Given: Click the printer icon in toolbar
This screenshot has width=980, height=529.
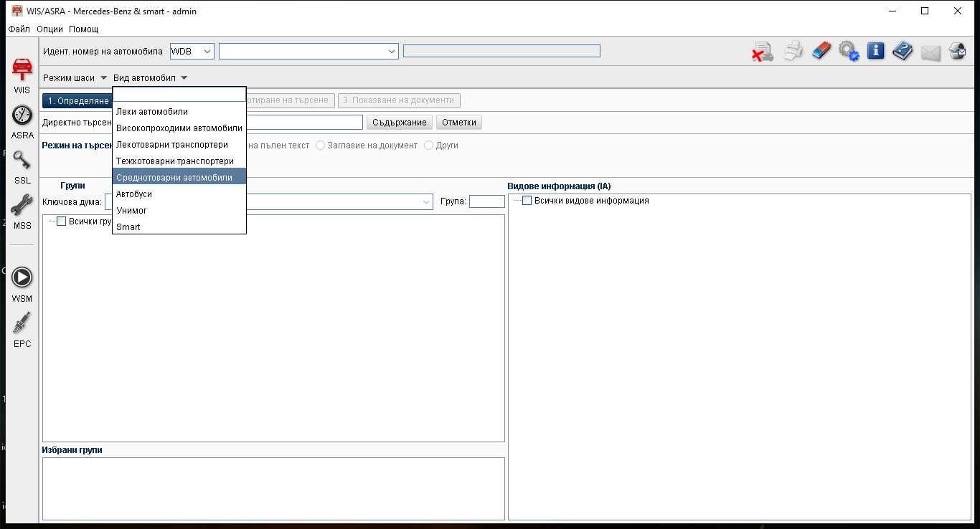Looking at the screenshot, I should tap(793, 51).
